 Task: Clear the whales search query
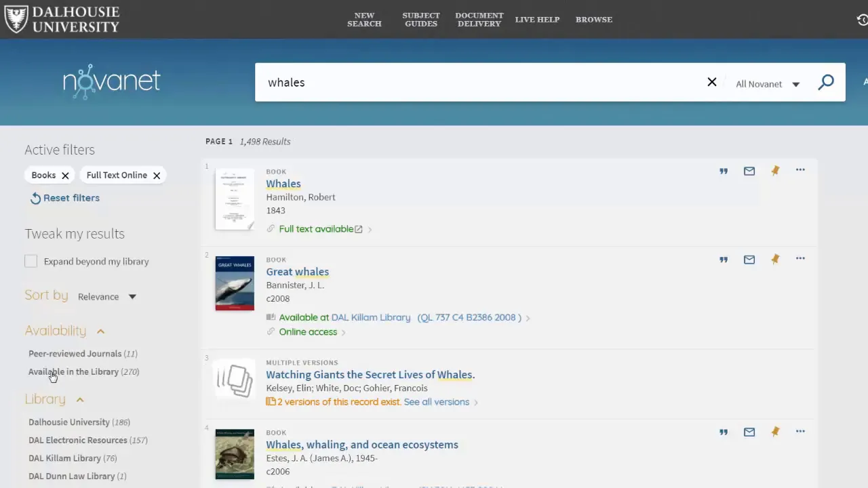click(x=712, y=82)
